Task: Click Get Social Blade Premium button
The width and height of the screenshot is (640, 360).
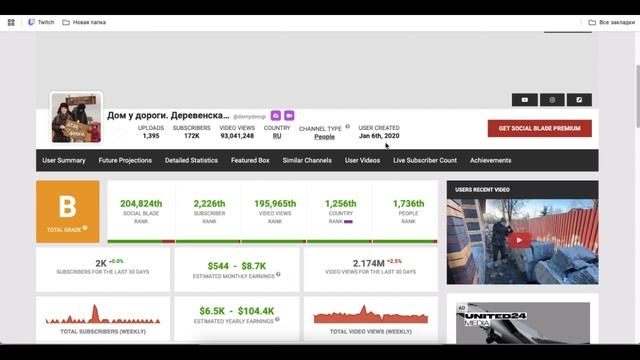Action: (540, 128)
